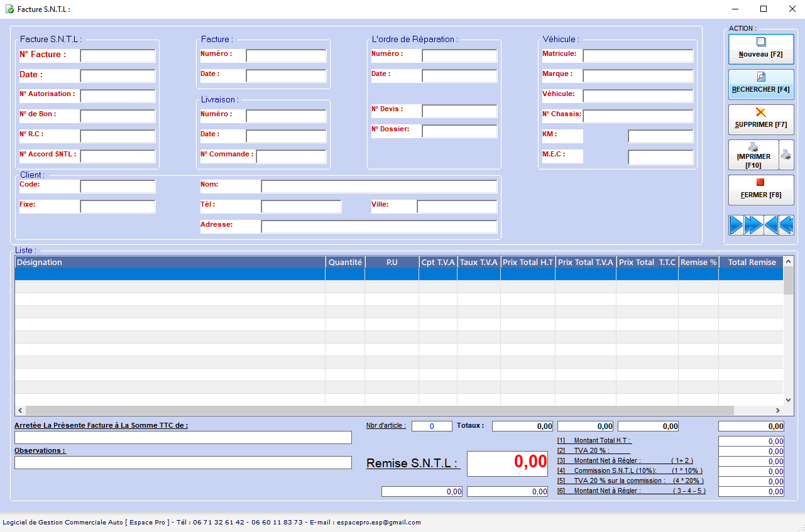Image resolution: width=805 pixels, height=532 pixels.
Task: Focus the KM input field
Action: [660, 136]
